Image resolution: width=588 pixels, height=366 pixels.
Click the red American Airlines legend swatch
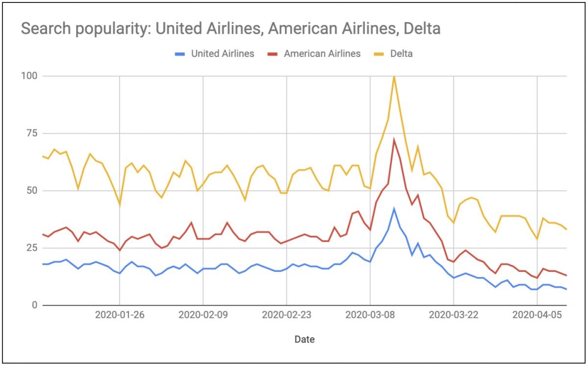[x=273, y=54]
